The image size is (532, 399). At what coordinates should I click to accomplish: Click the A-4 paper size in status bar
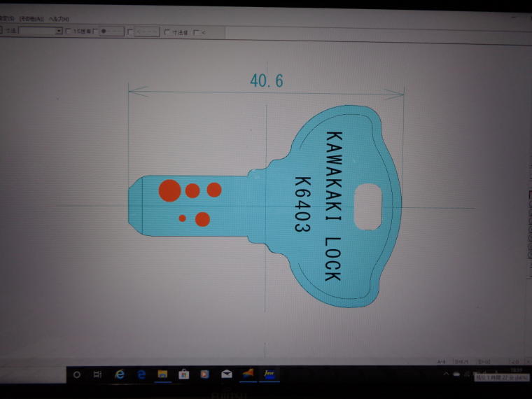(x=441, y=362)
